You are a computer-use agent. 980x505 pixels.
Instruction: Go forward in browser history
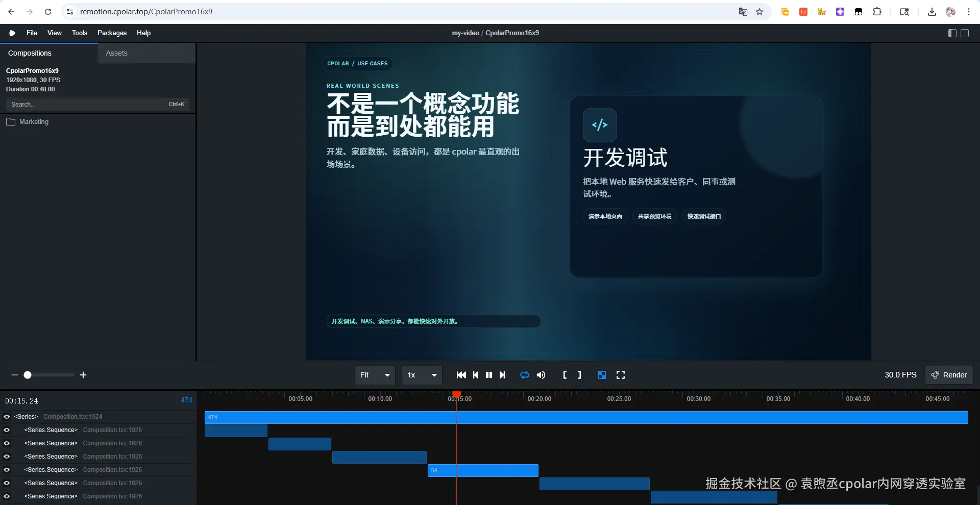pyautogui.click(x=30, y=12)
